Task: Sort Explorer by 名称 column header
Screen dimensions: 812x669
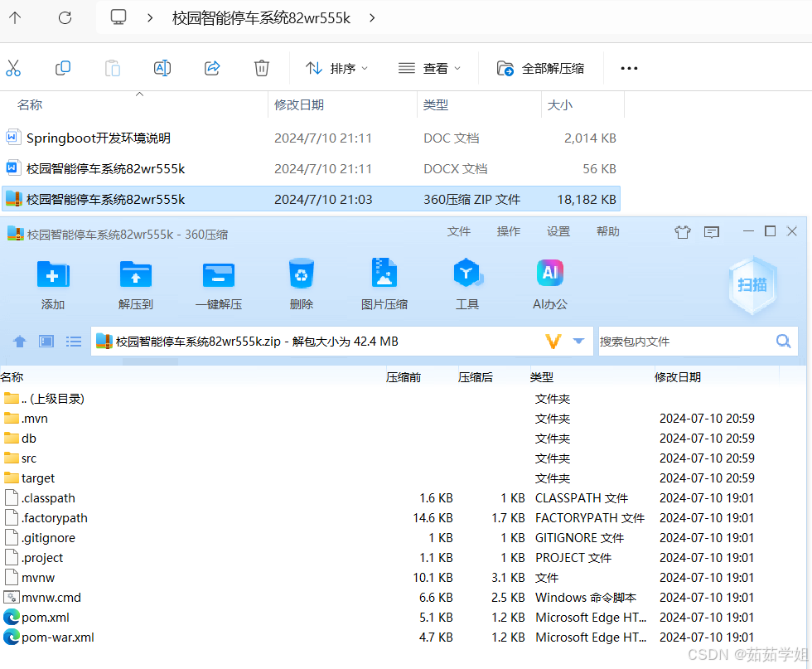Action: [x=30, y=104]
